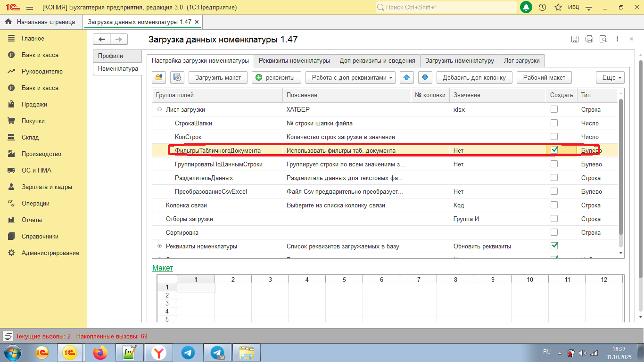
Task: Click Добавить доп колонку button
Action: [474, 77]
